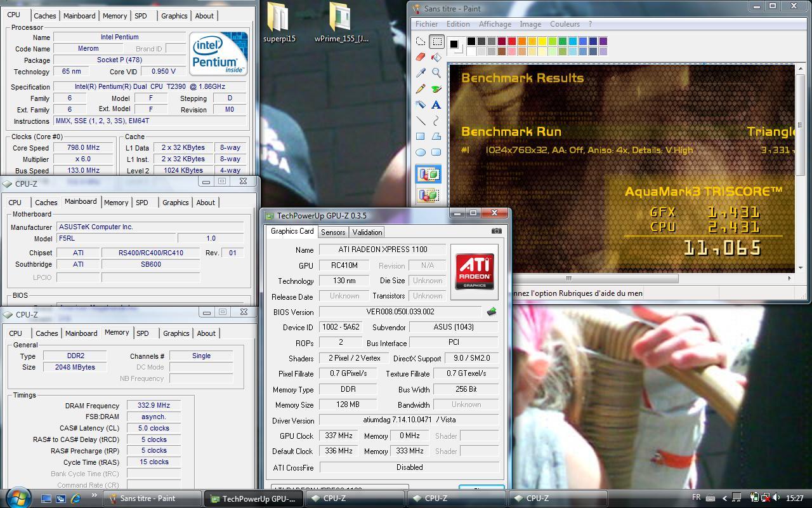Open the Edition menu in Paint

tap(458, 24)
